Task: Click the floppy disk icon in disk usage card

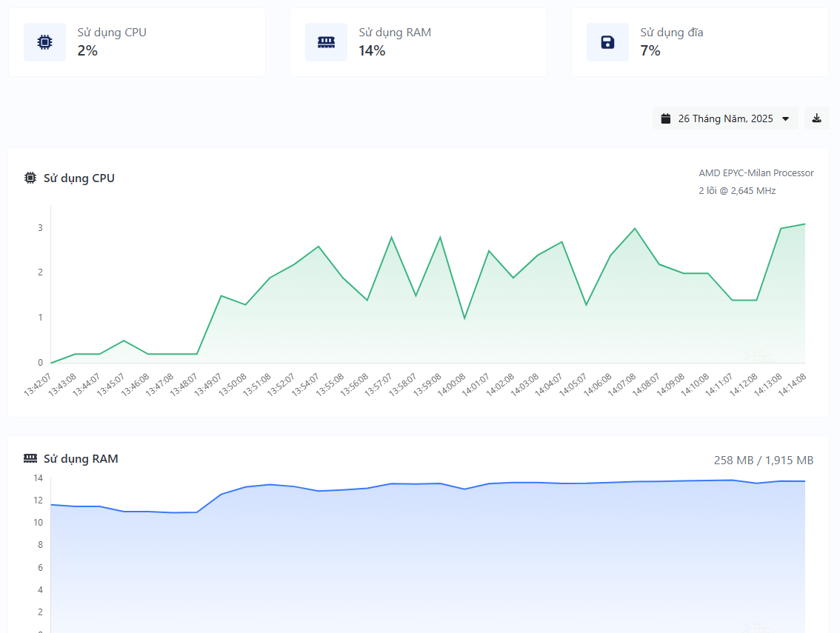Action: pyautogui.click(x=607, y=42)
